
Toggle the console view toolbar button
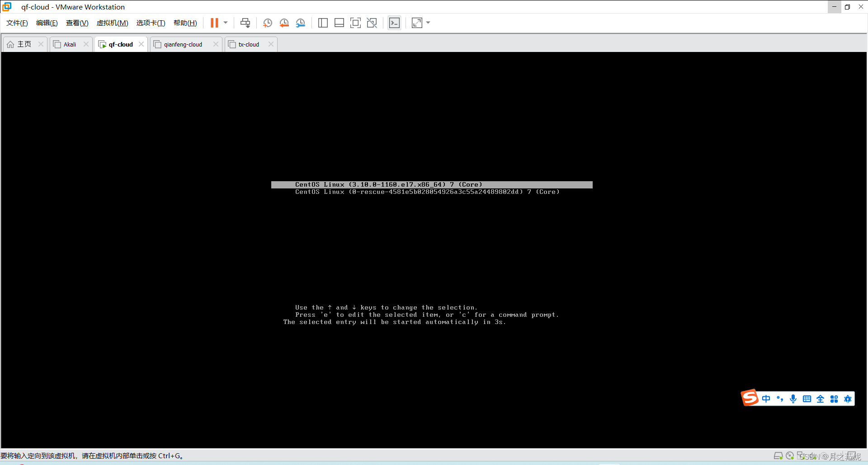pyautogui.click(x=394, y=23)
